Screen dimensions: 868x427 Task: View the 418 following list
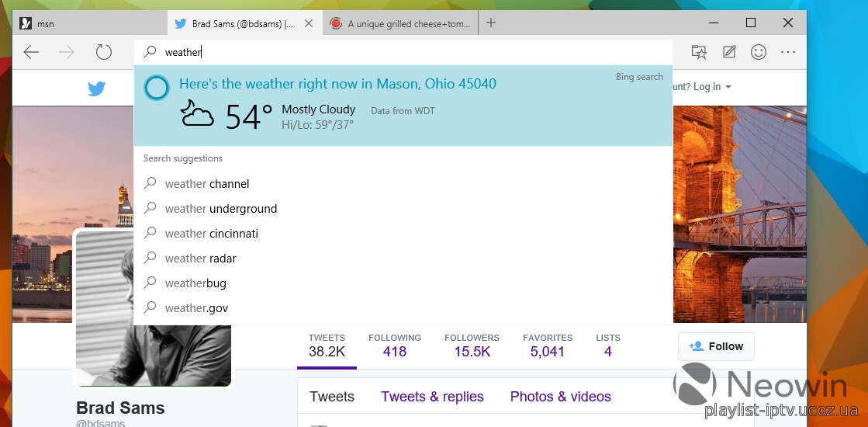[x=395, y=345]
